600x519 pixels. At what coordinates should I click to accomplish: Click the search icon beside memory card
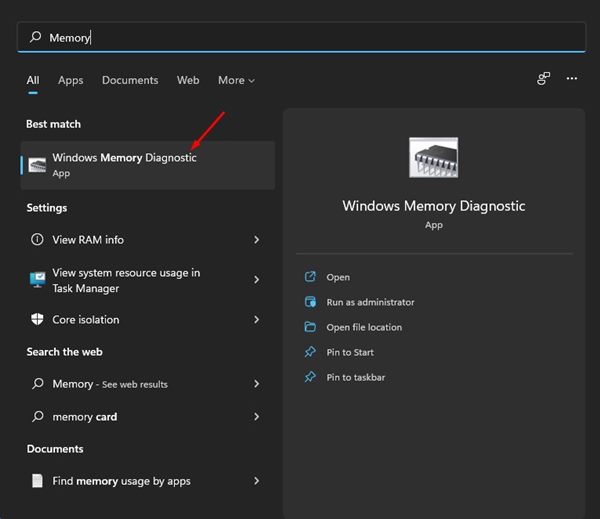click(38, 416)
